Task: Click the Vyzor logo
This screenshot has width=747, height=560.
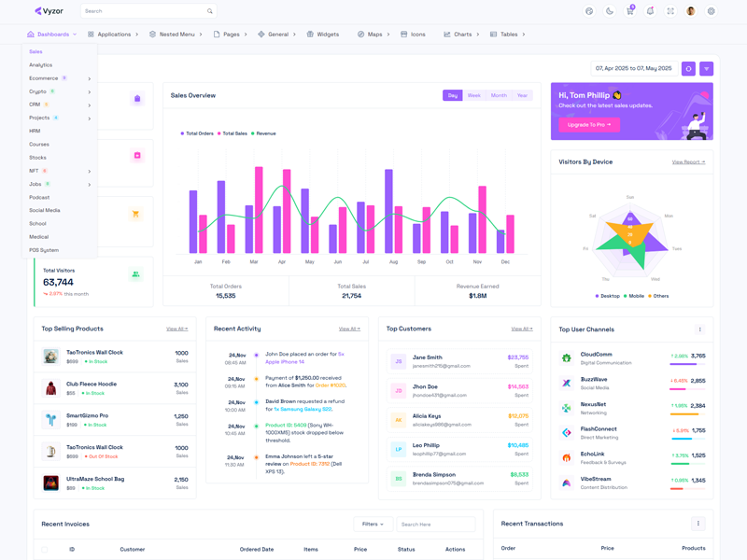Action: click(x=49, y=11)
